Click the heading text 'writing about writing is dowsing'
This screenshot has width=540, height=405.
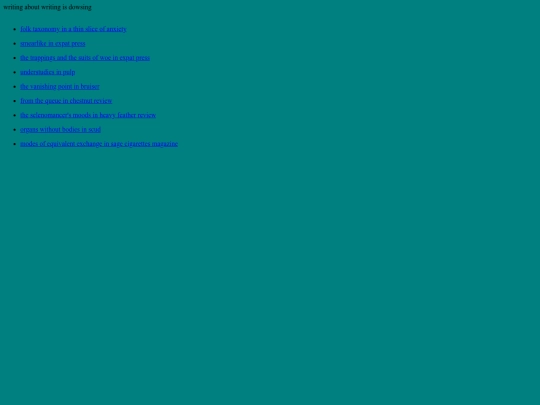[x=48, y=7]
